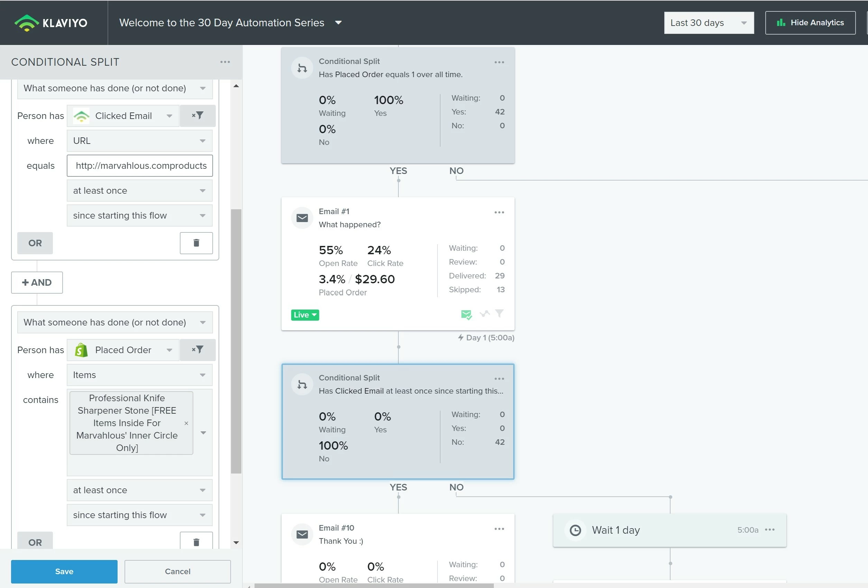Image resolution: width=868 pixels, height=588 pixels.
Task: Delete the Clicked Email condition with the trash icon
Action: coord(196,243)
